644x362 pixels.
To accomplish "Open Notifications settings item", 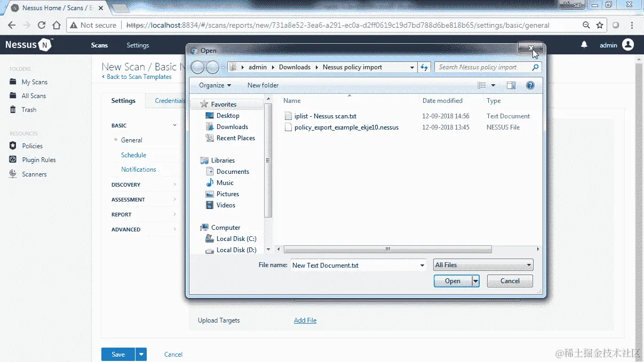I will point(139,170).
